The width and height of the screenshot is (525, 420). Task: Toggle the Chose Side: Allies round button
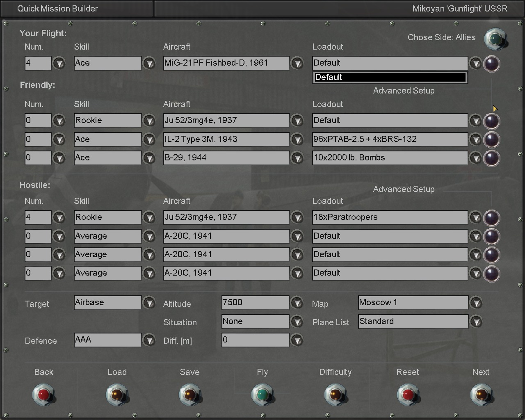[x=495, y=39]
